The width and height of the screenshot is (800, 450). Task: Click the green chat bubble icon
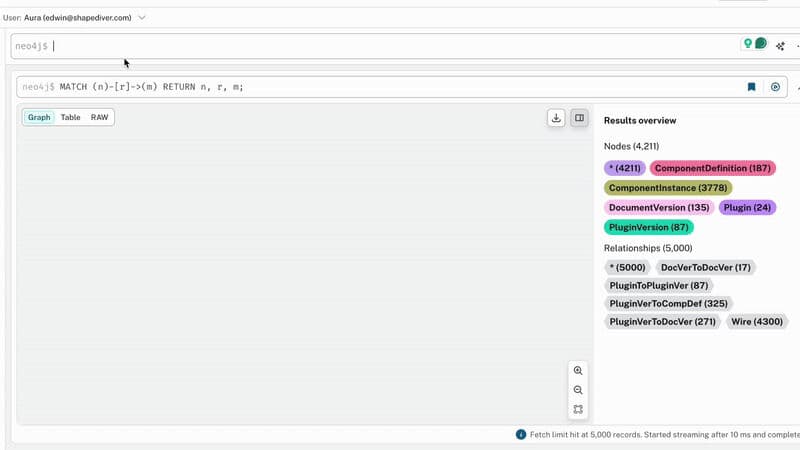point(760,43)
